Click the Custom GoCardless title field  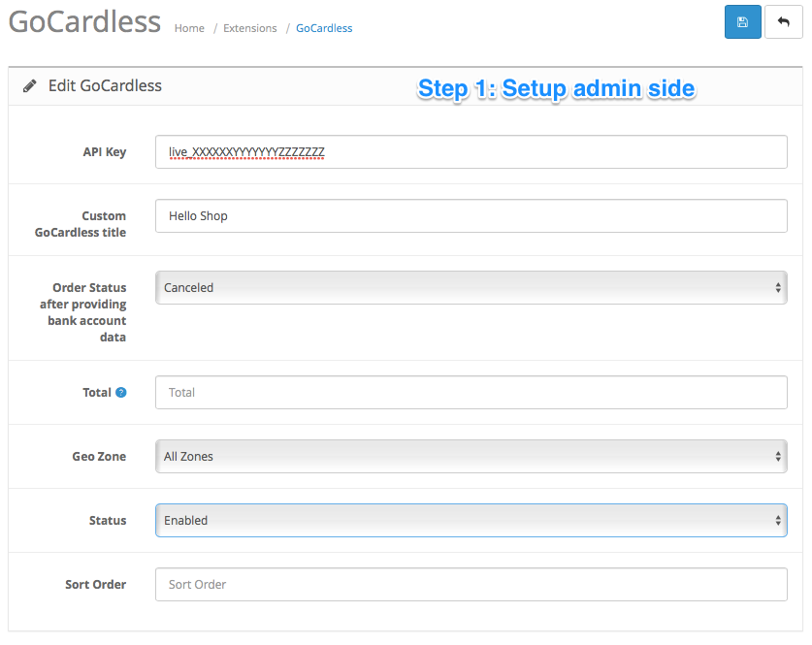[471, 216]
